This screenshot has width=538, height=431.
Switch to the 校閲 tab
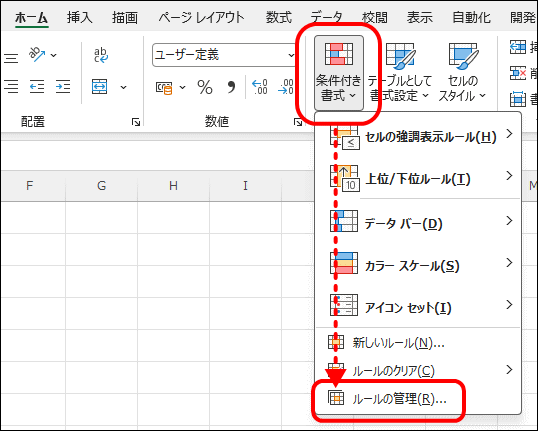tap(375, 17)
